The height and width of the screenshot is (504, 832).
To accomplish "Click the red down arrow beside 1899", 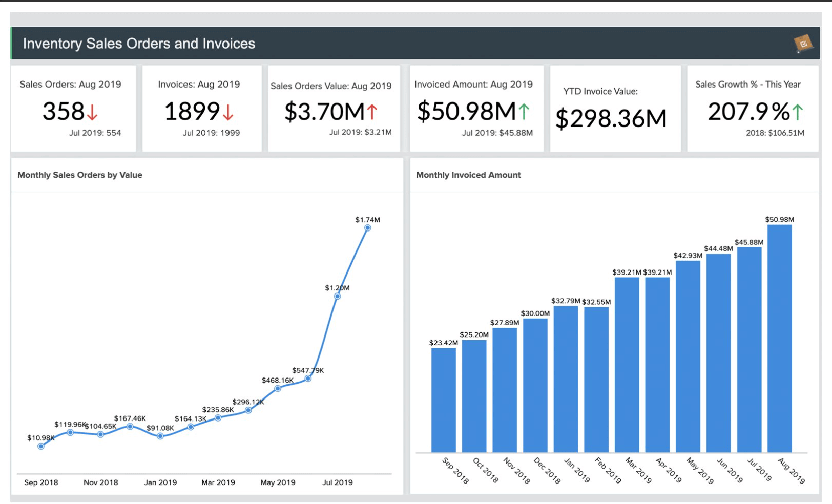I will tap(228, 112).
